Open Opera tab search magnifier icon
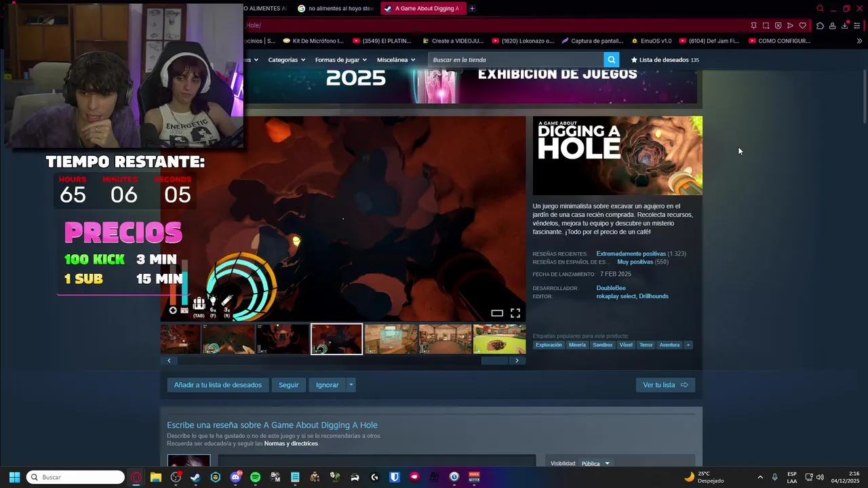Image resolution: width=868 pixels, height=488 pixels. [820, 9]
